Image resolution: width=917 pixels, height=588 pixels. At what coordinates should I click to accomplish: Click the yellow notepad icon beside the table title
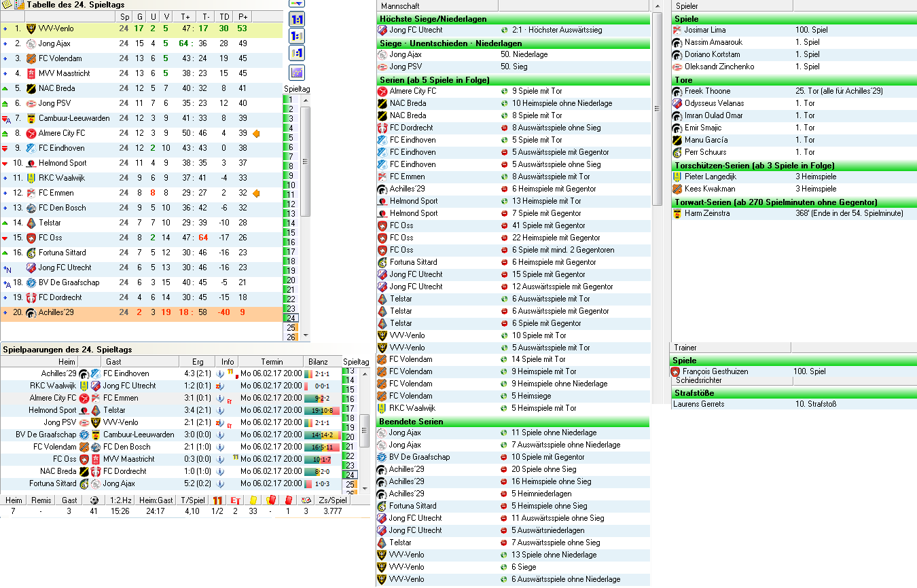pyautogui.click(x=6, y=5)
